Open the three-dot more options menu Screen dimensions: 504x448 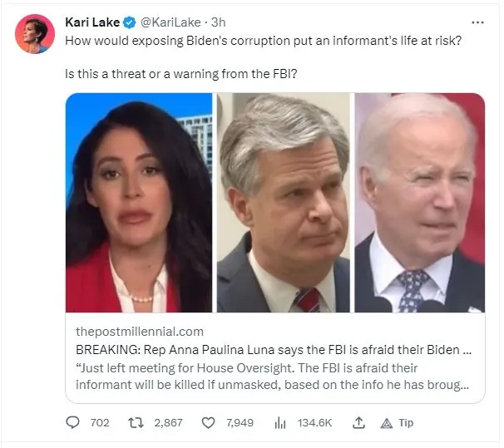click(x=477, y=22)
